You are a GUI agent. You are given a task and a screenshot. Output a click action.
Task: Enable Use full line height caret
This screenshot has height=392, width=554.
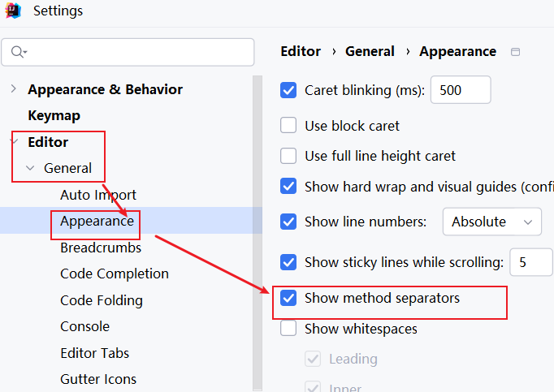[x=288, y=156]
